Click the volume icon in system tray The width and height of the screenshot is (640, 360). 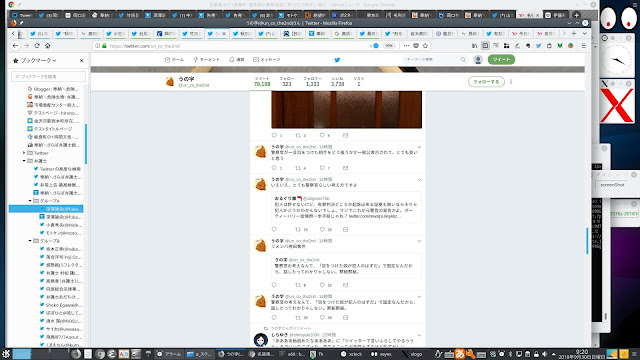click(x=544, y=354)
